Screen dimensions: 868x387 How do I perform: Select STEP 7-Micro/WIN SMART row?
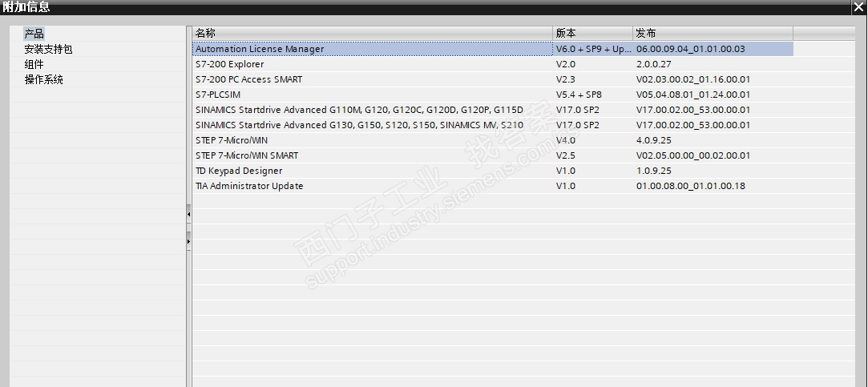pyautogui.click(x=493, y=155)
